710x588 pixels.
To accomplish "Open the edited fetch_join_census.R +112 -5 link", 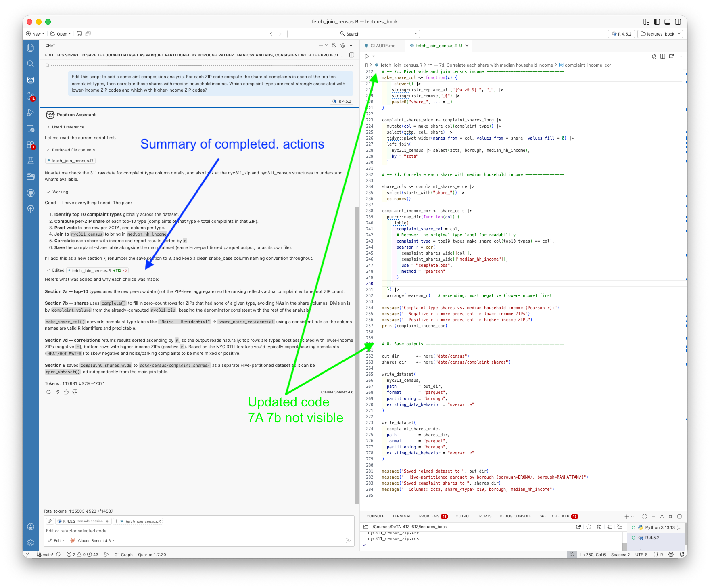I will (x=97, y=270).
